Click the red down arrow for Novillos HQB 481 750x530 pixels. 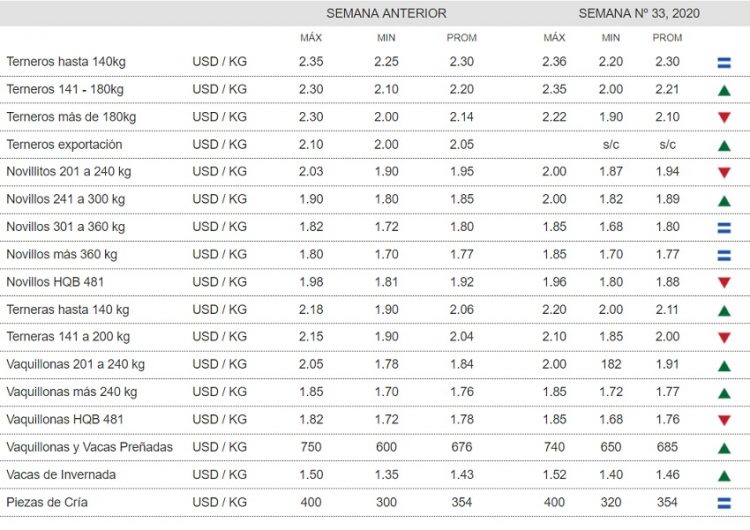pyautogui.click(x=722, y=283)
